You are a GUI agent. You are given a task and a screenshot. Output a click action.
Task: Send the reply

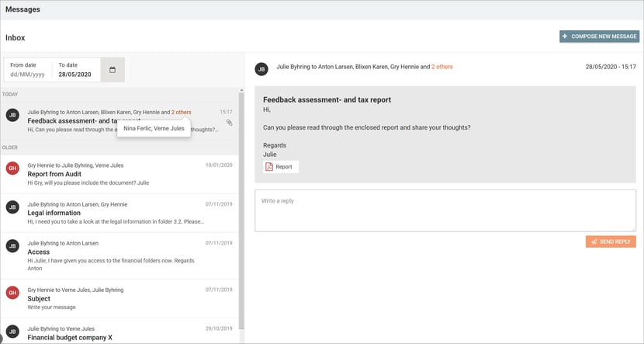click(x=611, y=241)
